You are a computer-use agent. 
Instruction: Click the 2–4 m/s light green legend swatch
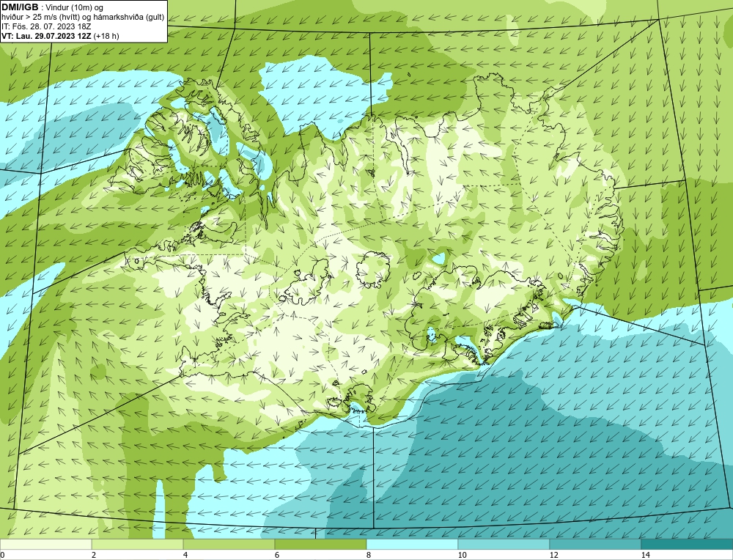138,545
